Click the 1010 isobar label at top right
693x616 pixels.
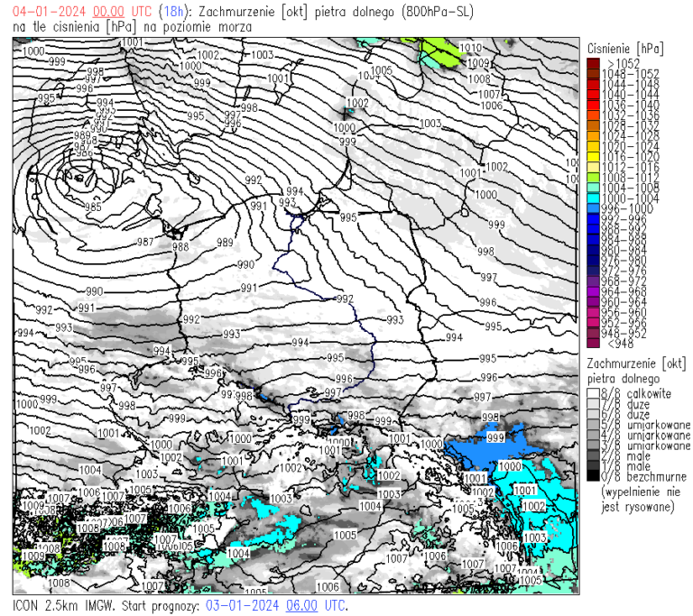(471, 48)
